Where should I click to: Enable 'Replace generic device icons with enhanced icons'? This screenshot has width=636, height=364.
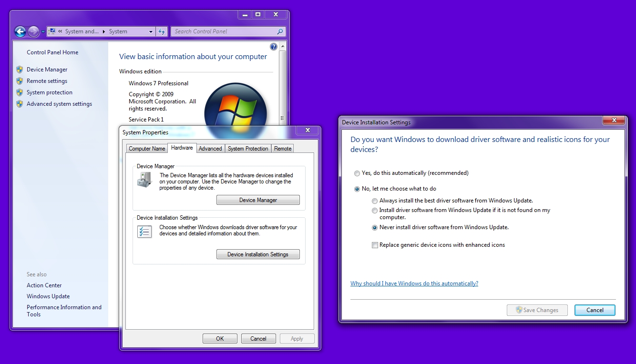[x=438, y=245]
